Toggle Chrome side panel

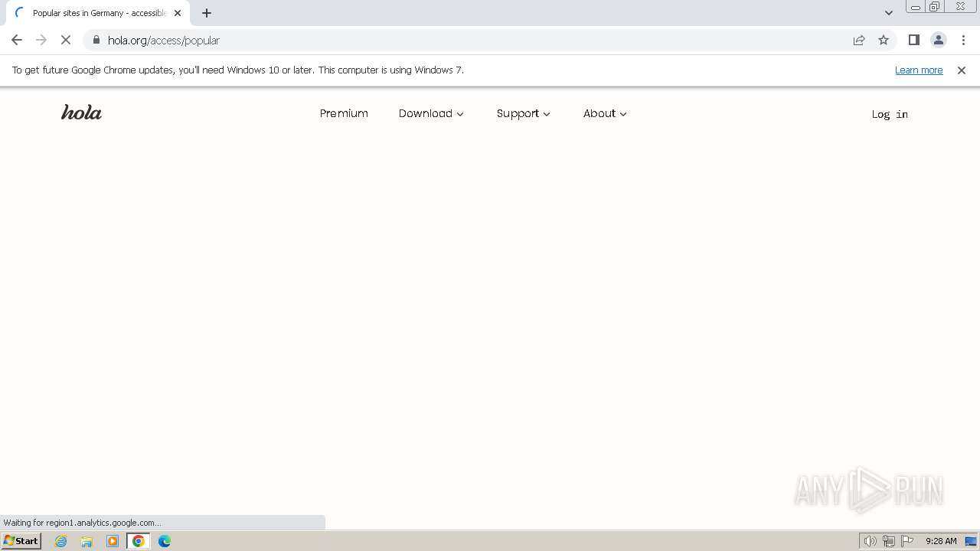(x=913, y=40)
